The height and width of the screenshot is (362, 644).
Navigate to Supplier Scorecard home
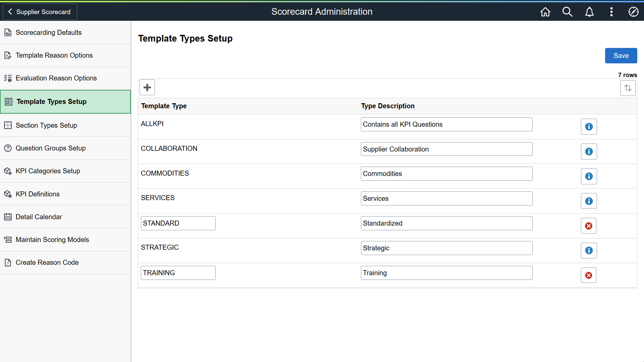click(40, 12)
